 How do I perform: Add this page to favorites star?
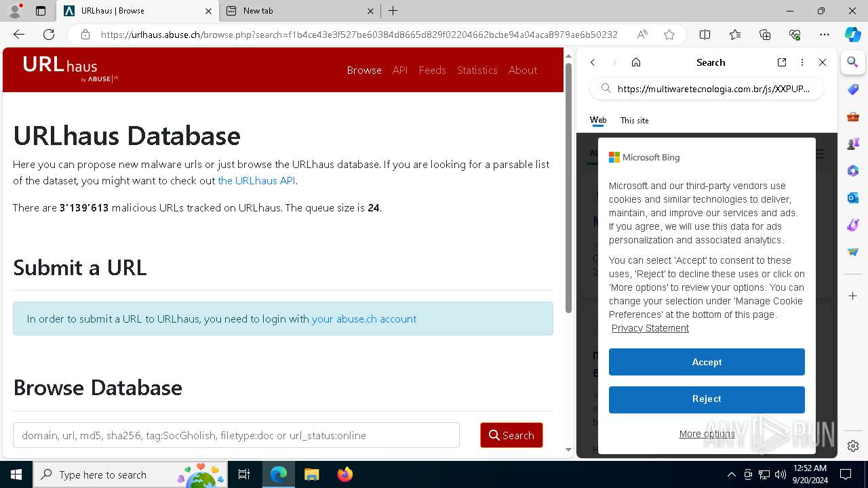(x=669, y=35)
